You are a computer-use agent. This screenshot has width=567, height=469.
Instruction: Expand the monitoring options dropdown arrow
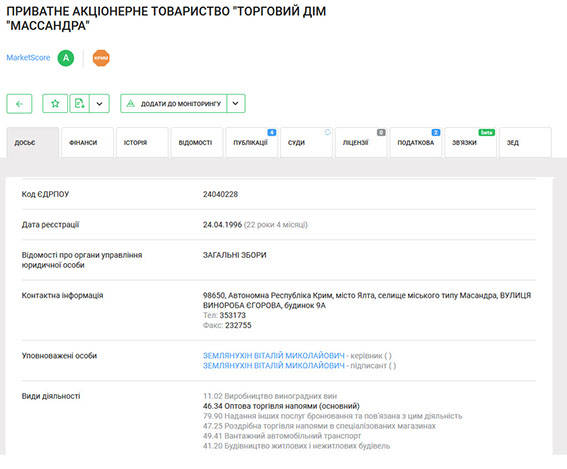pyautogui.click(x=236, y=104)
